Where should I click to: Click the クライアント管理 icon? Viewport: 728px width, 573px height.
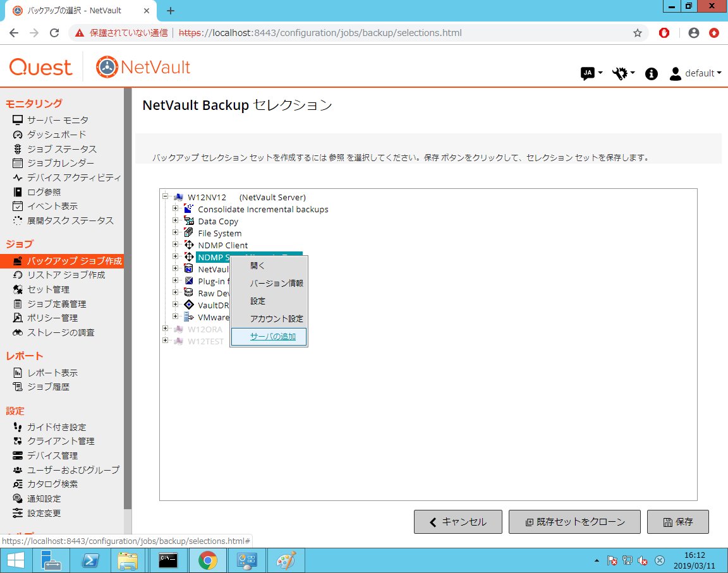[18, 441]
